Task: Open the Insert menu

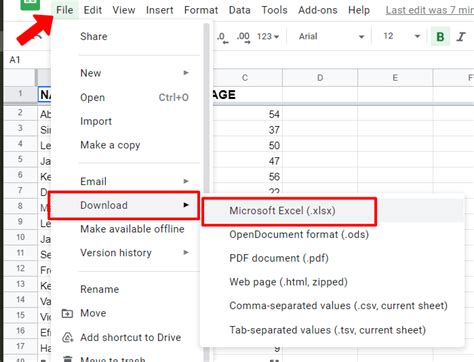Action: pos(159,10)
